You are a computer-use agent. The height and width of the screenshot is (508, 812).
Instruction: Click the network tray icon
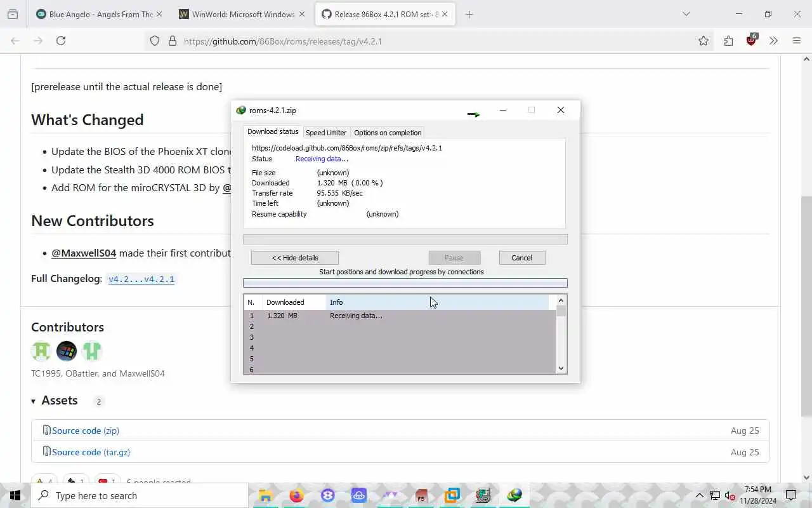[x=715, y=495]
